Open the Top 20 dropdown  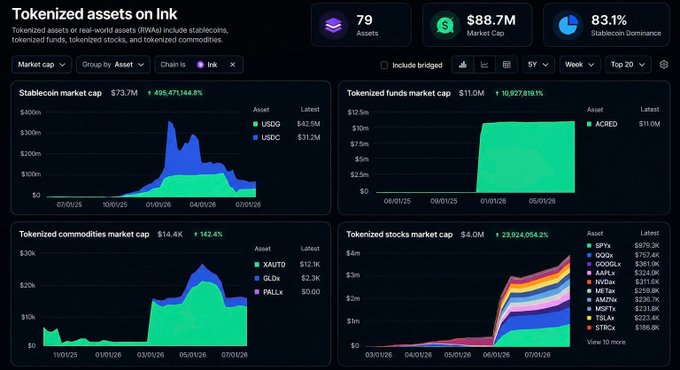click(x=628, y=65)
